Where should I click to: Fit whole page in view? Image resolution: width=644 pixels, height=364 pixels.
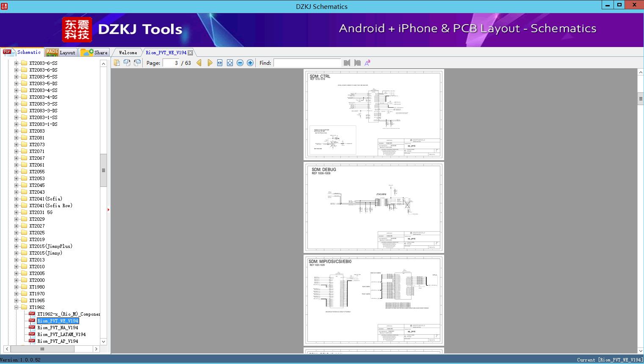230,63
